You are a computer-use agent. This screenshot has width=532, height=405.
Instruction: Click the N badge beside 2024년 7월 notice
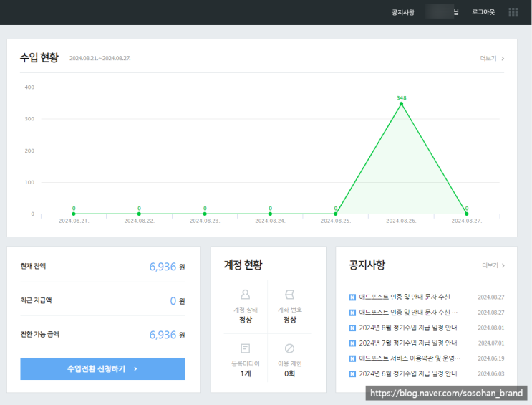pyautogui.click(x=352, y=343)
